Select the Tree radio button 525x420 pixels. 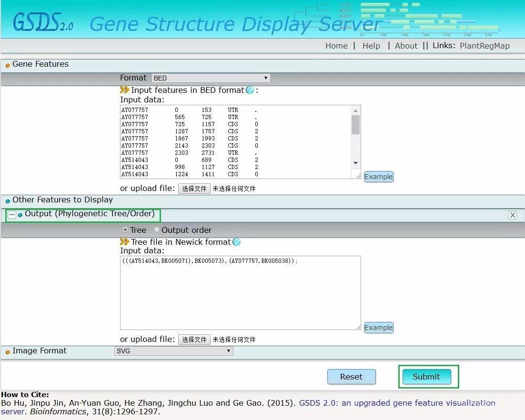tap(125, 230)
